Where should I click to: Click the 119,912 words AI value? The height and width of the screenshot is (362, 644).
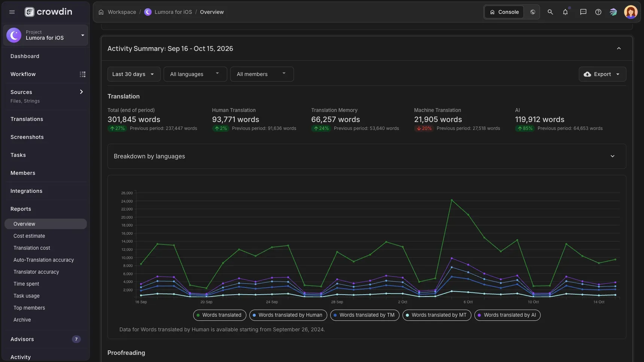click(540, 119)
